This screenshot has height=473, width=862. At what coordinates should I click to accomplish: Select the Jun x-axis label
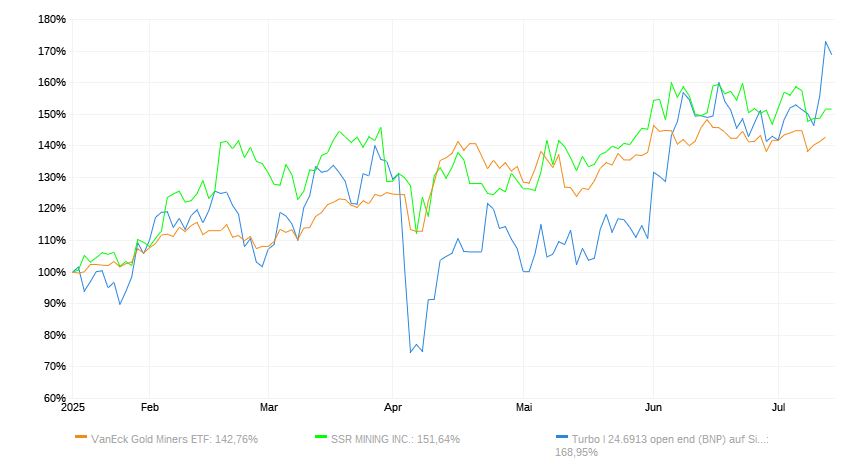(x=653, y=408)
